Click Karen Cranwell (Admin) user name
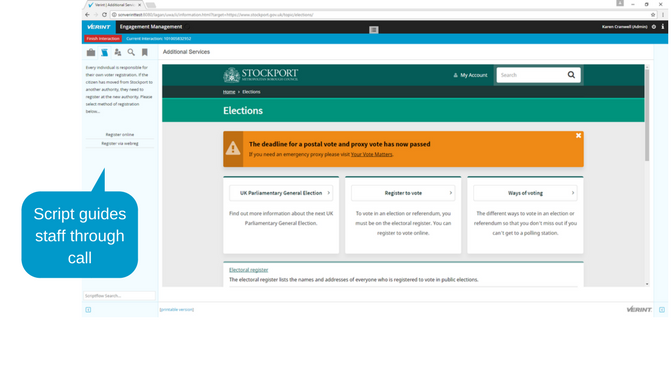 pyautogui.click(x=624, y=27)
